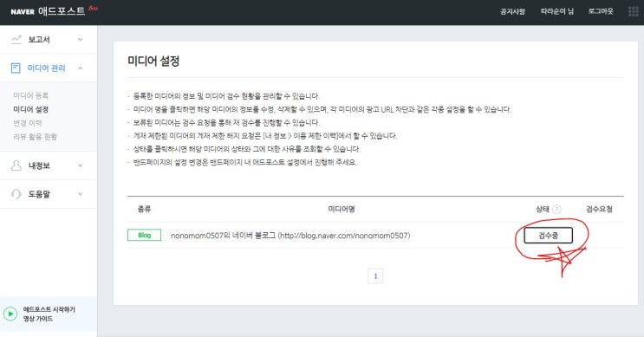
Task: Open the apps grid icon in header
Action: click(634, 11)
